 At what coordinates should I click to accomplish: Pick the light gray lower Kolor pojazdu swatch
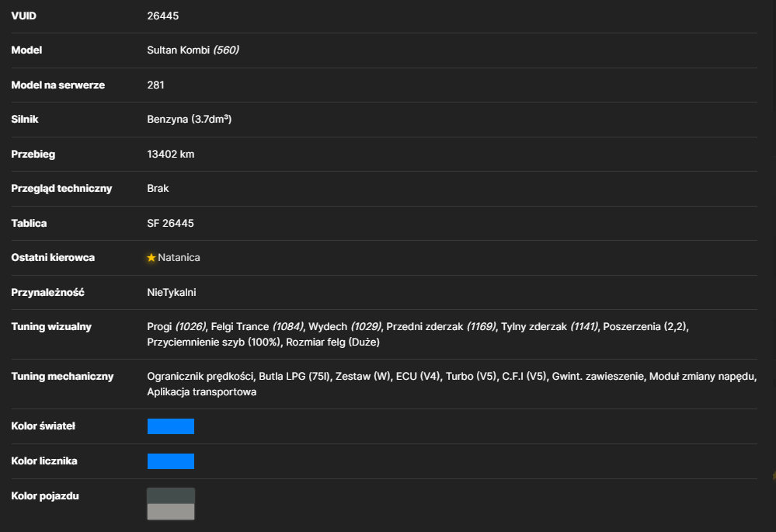click(x=171, y=512)
